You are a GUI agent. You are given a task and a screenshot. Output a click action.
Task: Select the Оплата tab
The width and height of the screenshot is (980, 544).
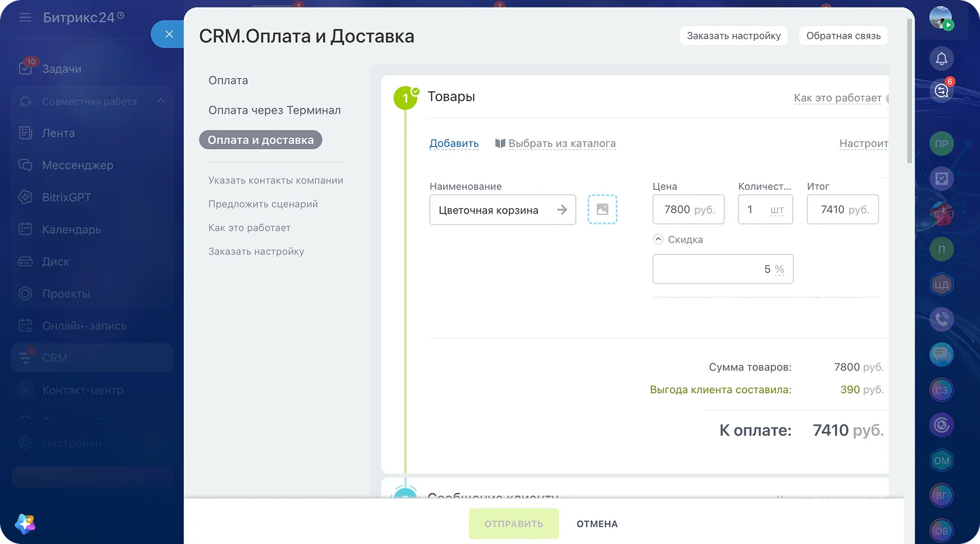(x=228, y=80)
